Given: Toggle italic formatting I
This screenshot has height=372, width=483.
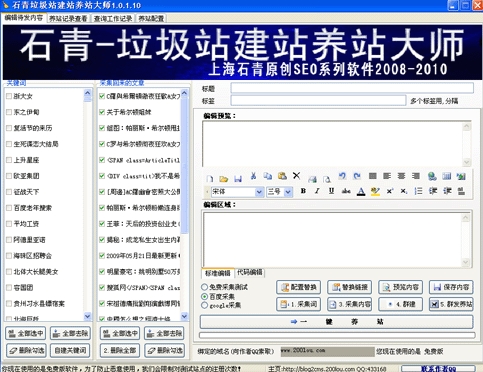Looking at the screenshot, I should point(317,191).
